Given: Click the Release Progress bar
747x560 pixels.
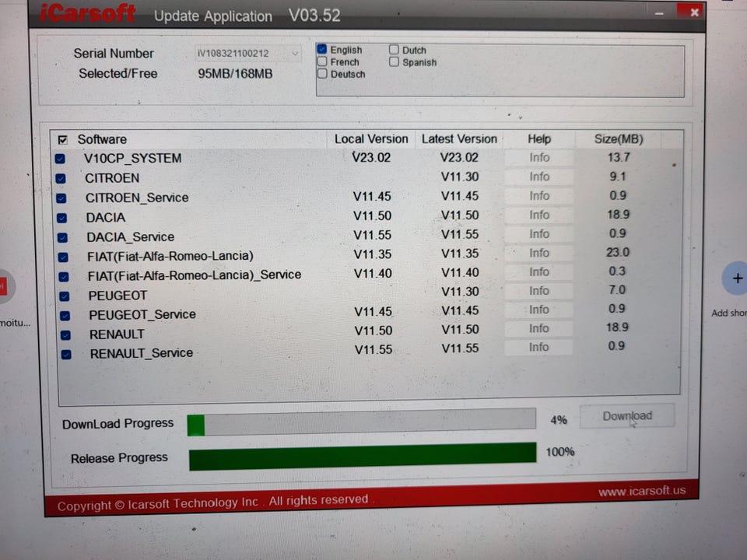Looking at the screenshot, I should click(363, 457).
